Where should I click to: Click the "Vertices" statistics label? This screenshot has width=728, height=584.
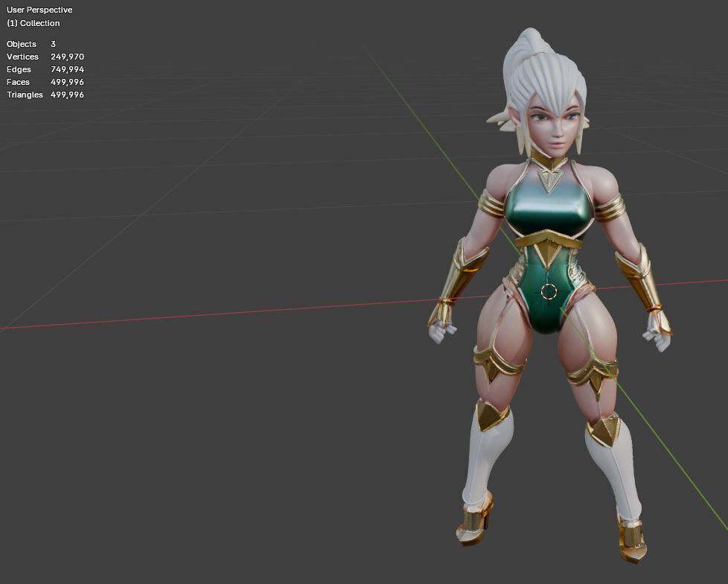(x=22, y=57)
